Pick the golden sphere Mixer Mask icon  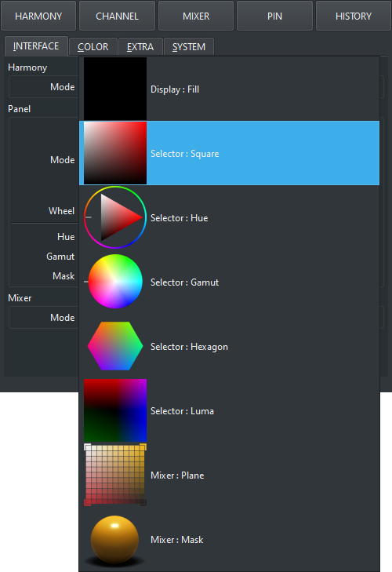(x=115, y=541)
